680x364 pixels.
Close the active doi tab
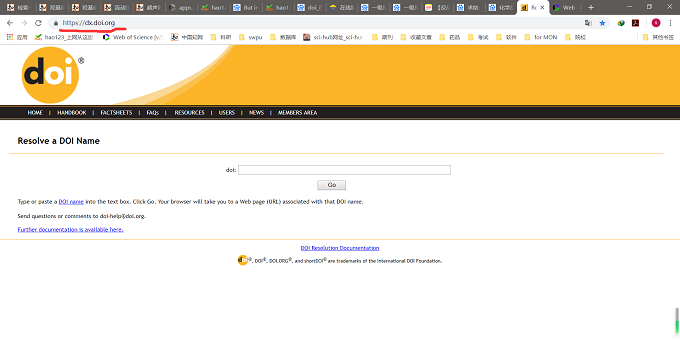[542, 7]
